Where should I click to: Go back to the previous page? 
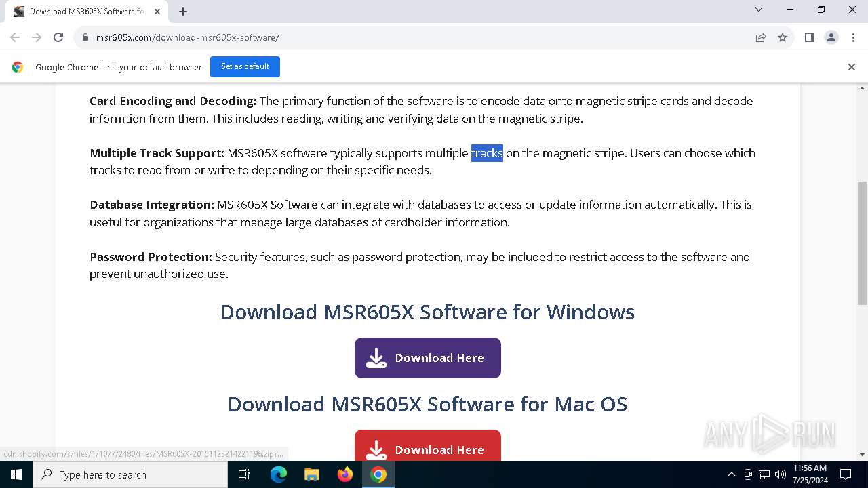[x=15, y=37]
